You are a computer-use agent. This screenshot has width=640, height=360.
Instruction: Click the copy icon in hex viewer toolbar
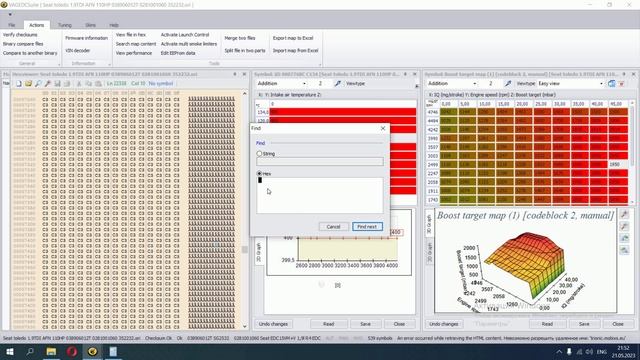[89, 83]
